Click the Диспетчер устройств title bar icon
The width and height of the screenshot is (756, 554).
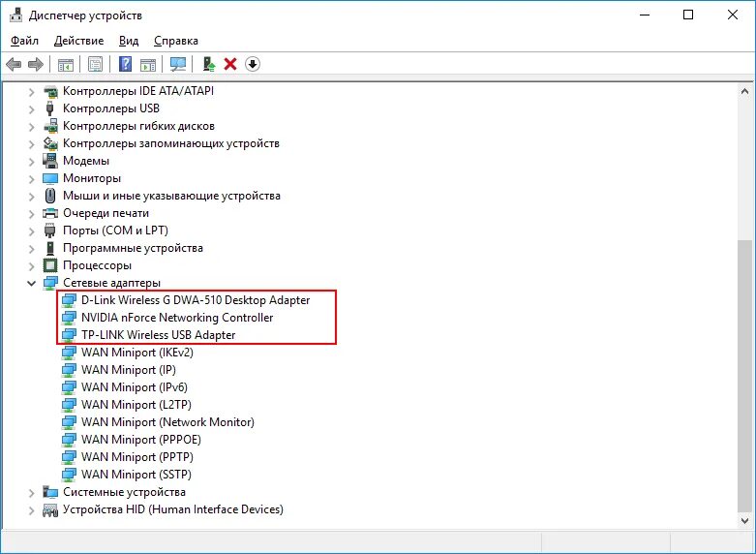[16, 15]
